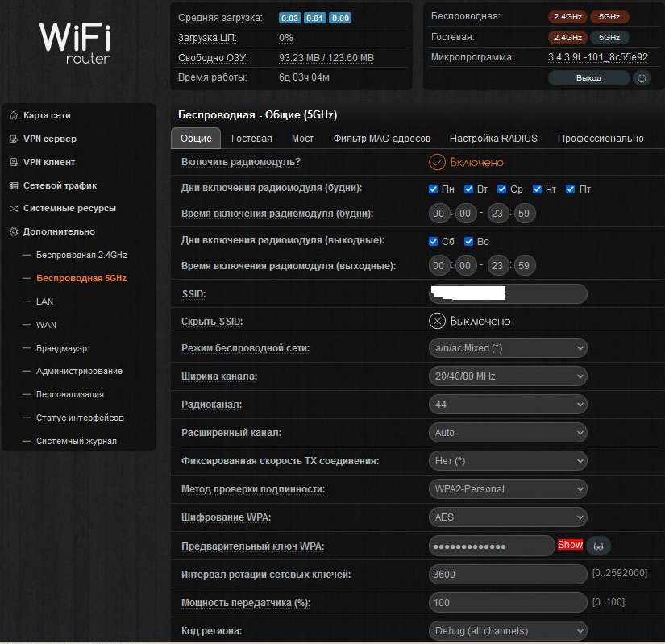Click the VPN клиент sidebar icon
The width and height of the screenshot is (665, 644).
[x=14, y=162]
